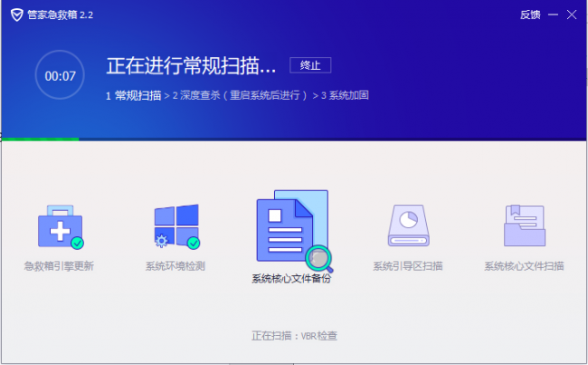588x365 pixels.
Task: Click the green scan progress bar
Action: click(x=40, y=139)
